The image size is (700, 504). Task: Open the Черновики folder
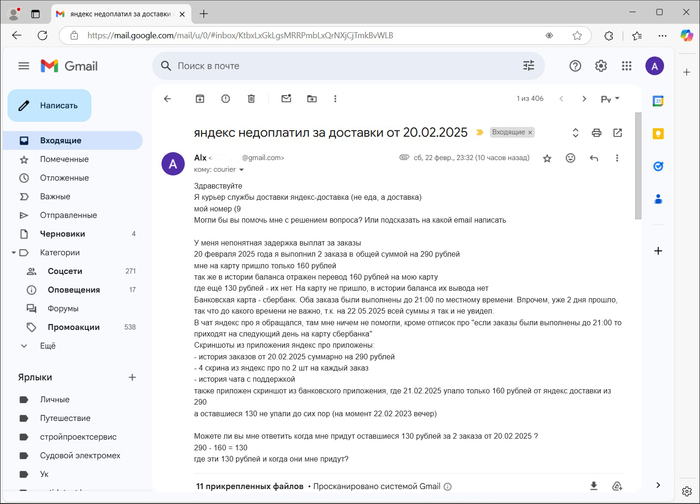click(73, 234)
